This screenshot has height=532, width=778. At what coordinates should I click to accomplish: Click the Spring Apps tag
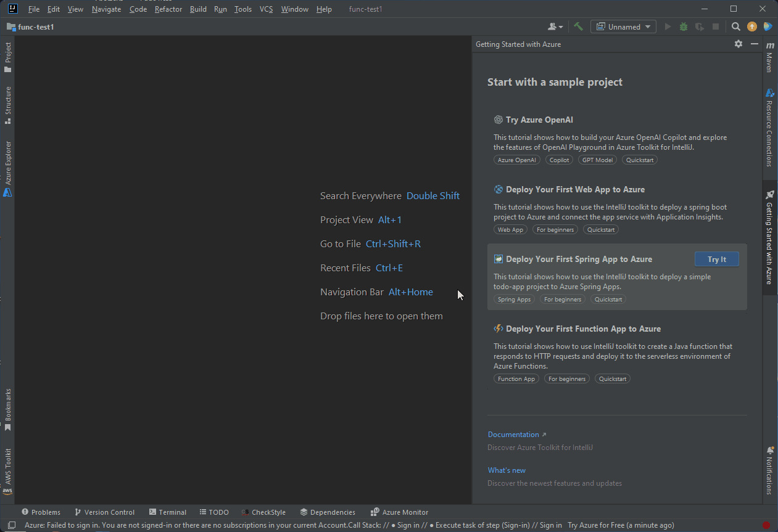point(515,299)
